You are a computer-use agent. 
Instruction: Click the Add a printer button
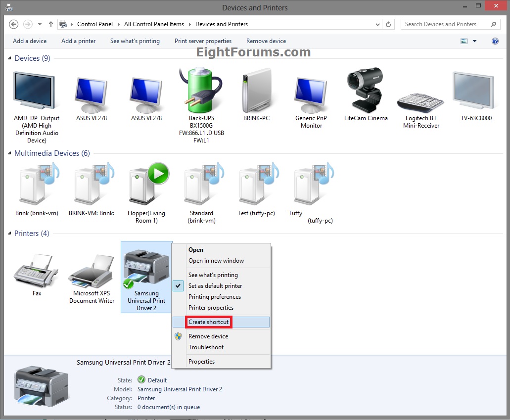click(x=78, y=41)
